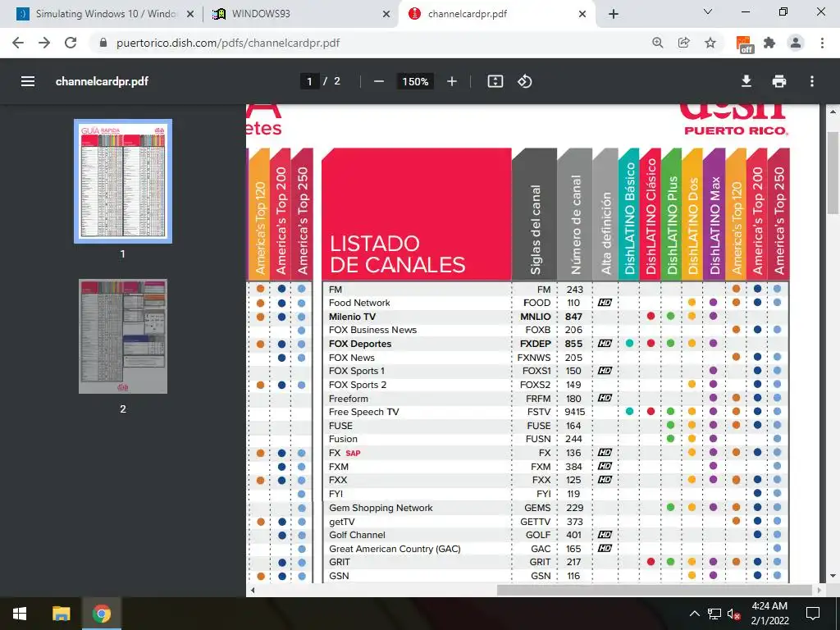Click the orange extension icon labeled off
The image size is (840, 630).
pos(745,45)
